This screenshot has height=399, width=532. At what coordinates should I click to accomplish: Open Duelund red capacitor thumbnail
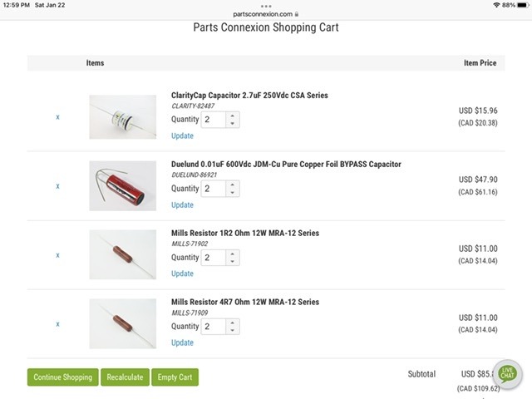coord(123,186)
